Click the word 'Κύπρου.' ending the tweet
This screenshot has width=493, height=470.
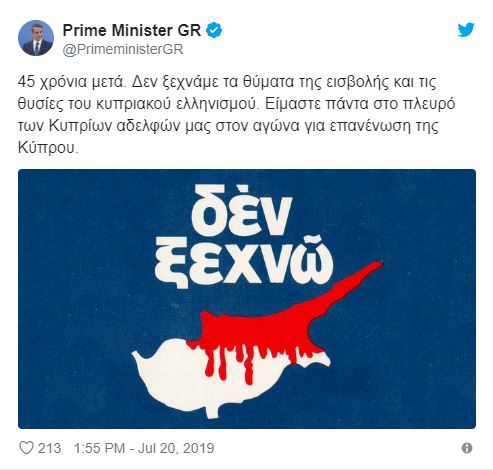(x=48, y=148)
